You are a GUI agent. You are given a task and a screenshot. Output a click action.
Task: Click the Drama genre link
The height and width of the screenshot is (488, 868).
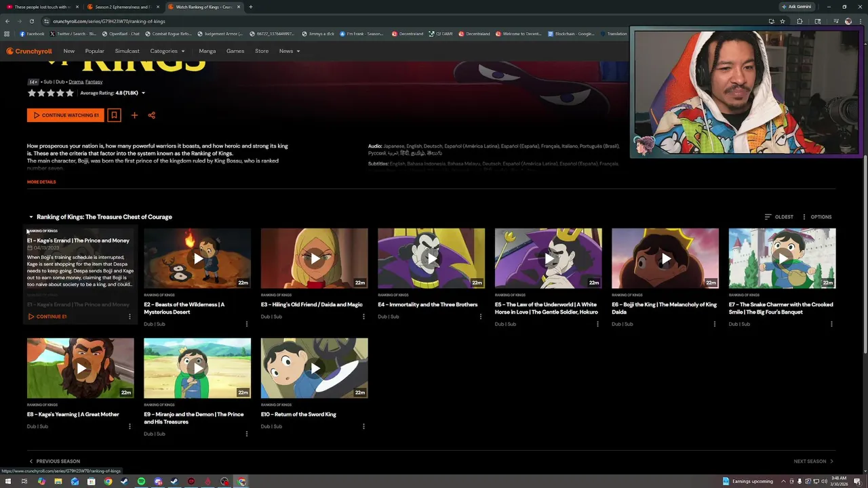coord(76,82)
